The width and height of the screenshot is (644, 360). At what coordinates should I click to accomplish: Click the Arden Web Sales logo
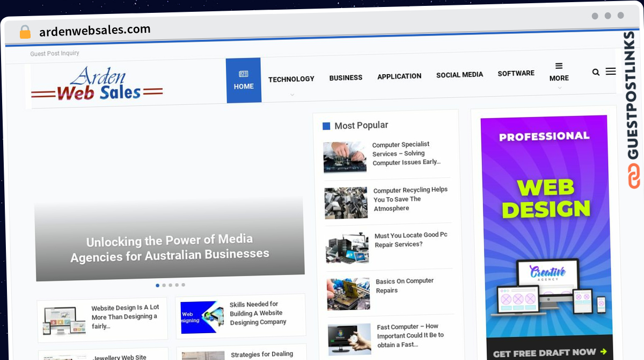pyautogui.click(x=97, y=84)
